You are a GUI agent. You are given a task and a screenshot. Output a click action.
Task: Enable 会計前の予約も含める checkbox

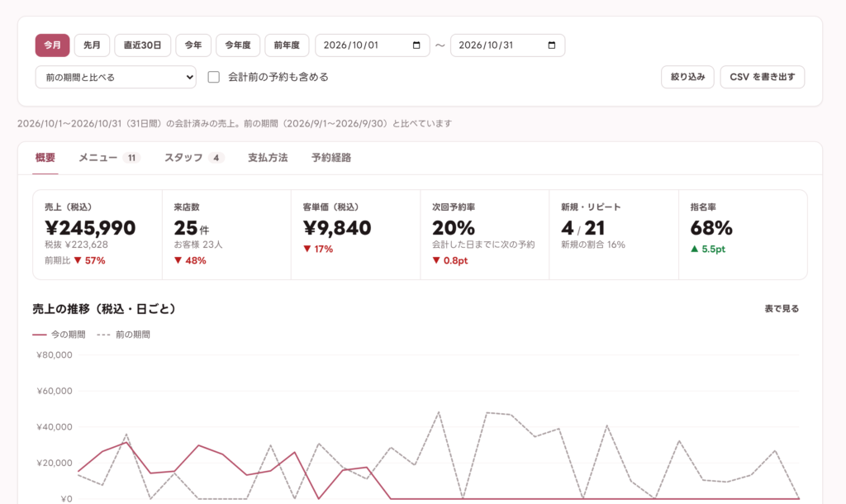[x=214, y=77]
